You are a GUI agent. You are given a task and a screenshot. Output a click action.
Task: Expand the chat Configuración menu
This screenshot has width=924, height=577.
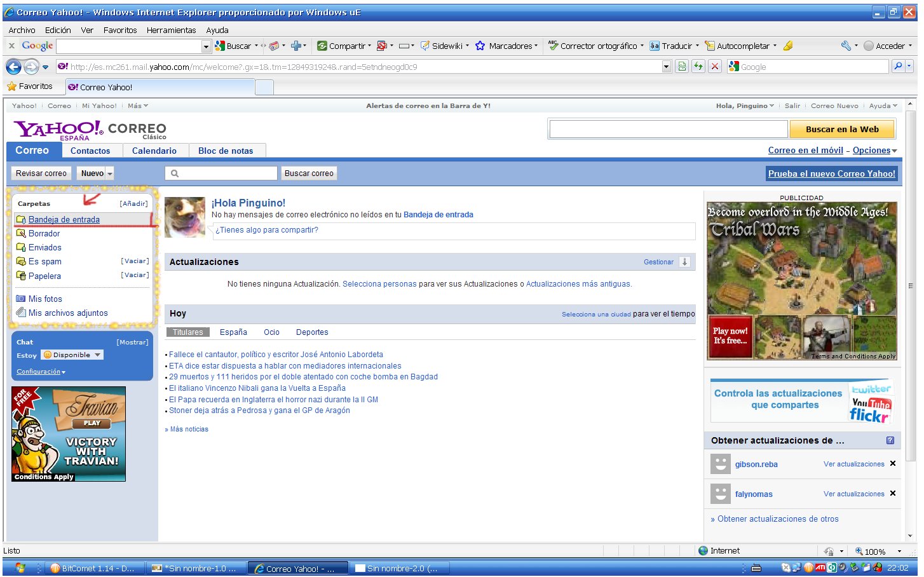point(41,372)
